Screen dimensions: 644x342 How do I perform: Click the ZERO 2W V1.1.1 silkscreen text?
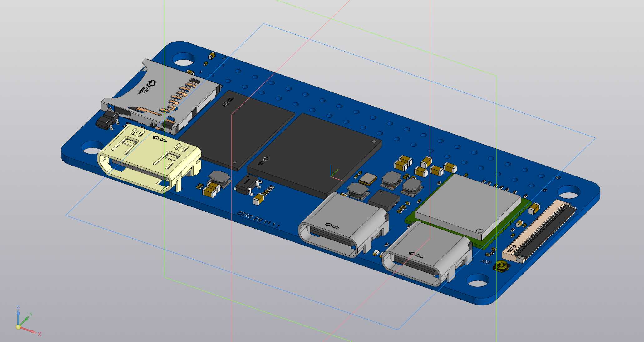(258, 219)
